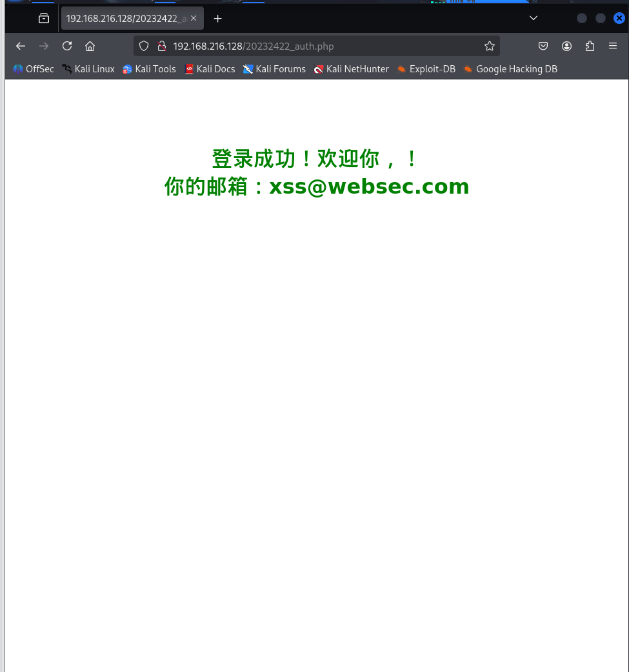Open the Kali Tools bookmark
Image resolution: width=629 pixels, height=672 pixels.
pyautogui.click(x=149, y=69)
